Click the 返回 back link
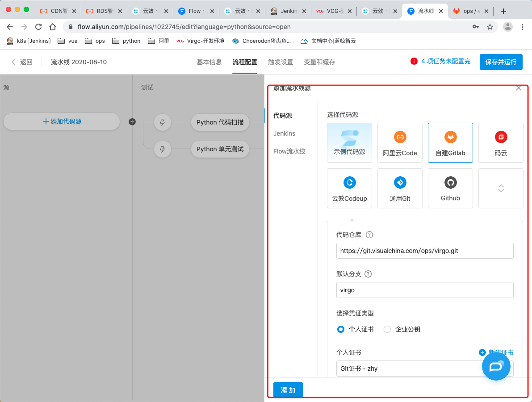This screenshot has height=402, width=532. point(22,62)
